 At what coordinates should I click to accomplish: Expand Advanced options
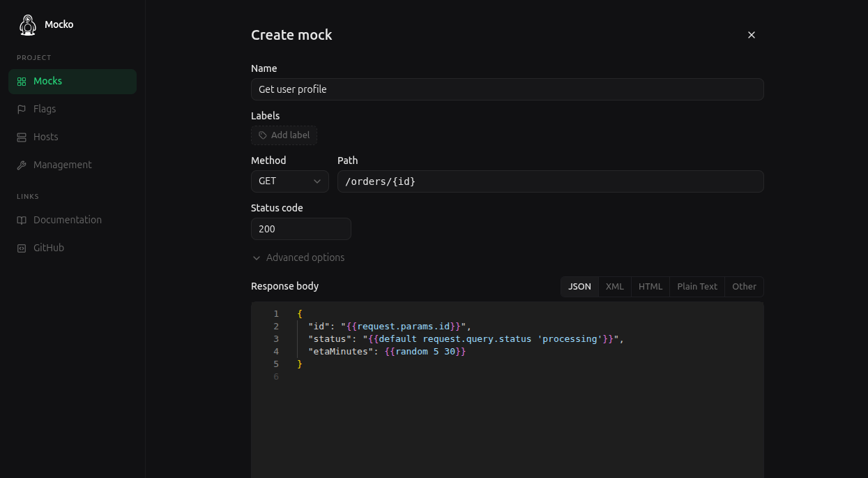tap(298, 258)
